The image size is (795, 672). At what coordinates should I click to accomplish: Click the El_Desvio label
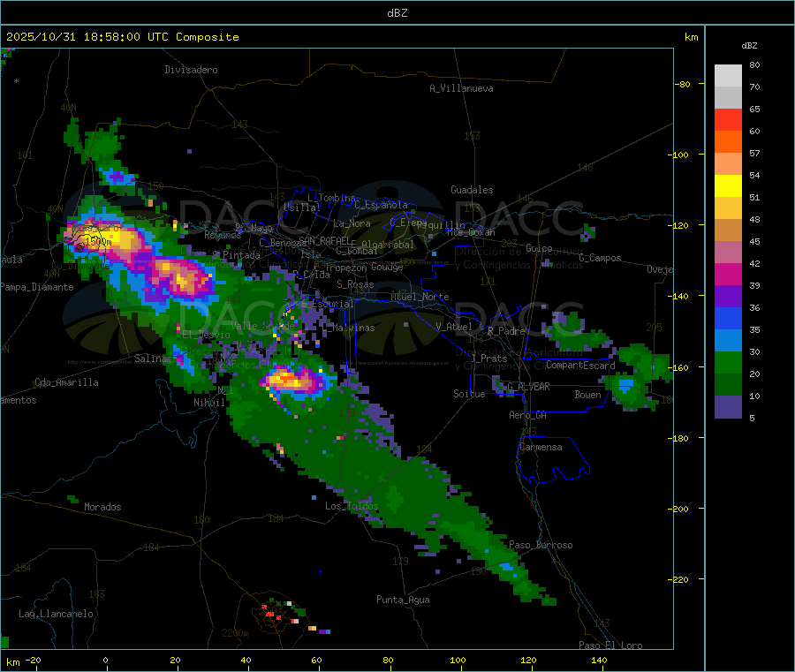pos(206,335)
